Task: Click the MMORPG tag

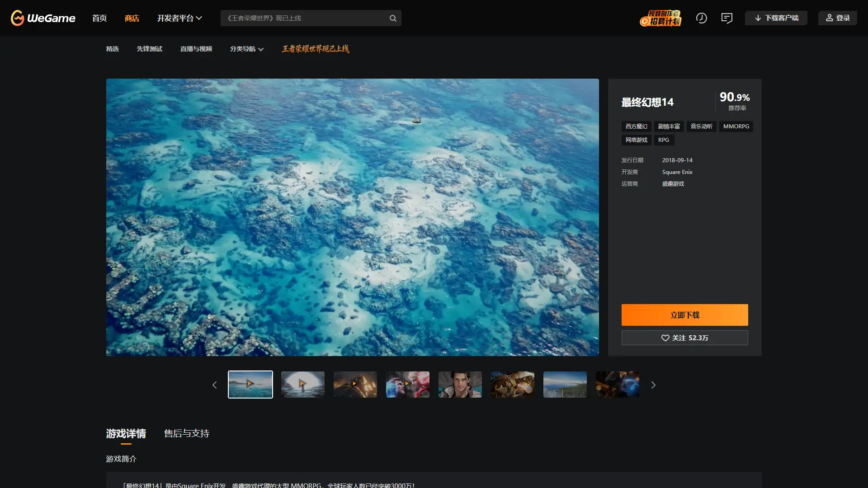Action: 736,127
